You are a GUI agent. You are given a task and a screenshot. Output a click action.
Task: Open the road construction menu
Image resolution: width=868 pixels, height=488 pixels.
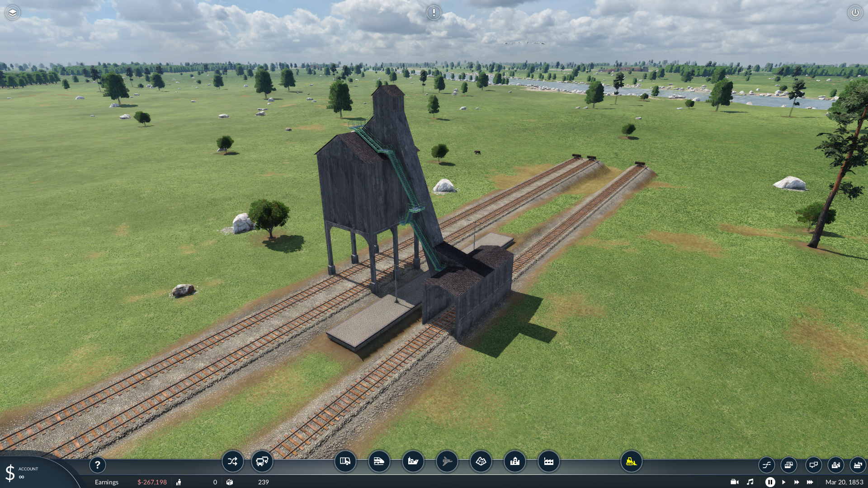click(345, 461)
